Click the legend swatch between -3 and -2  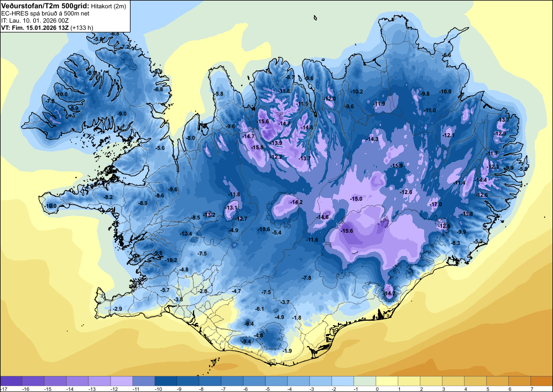click(321, 381)
